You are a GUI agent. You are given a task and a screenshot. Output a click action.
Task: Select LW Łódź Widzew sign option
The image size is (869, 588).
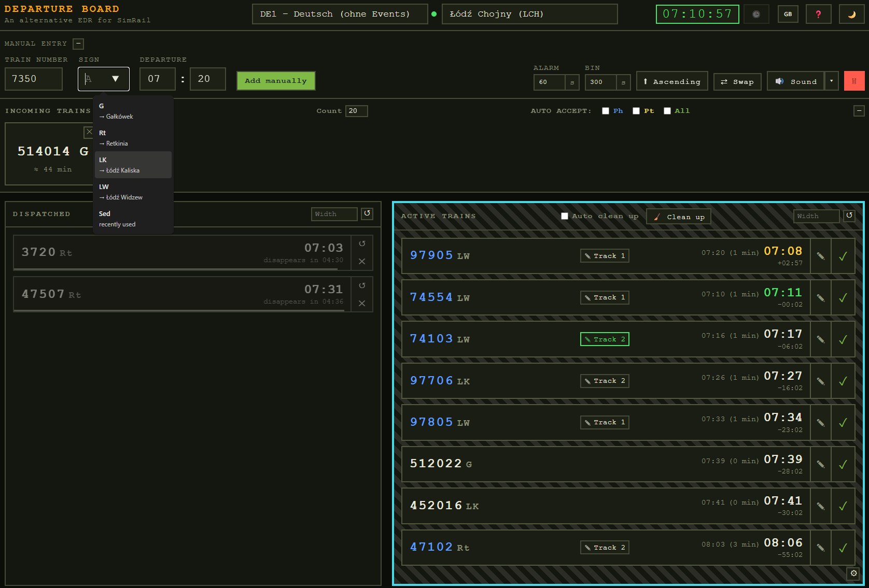[133, 192]
